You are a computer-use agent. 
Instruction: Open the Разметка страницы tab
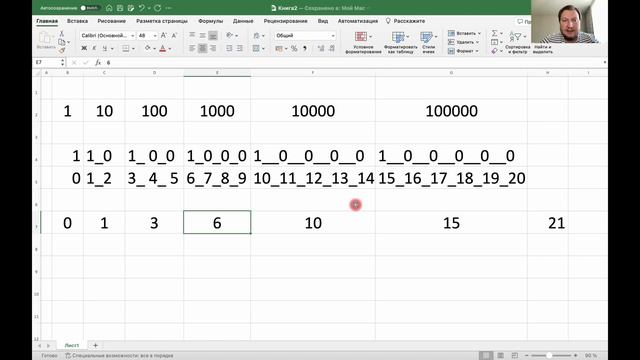tap(162, 21)
